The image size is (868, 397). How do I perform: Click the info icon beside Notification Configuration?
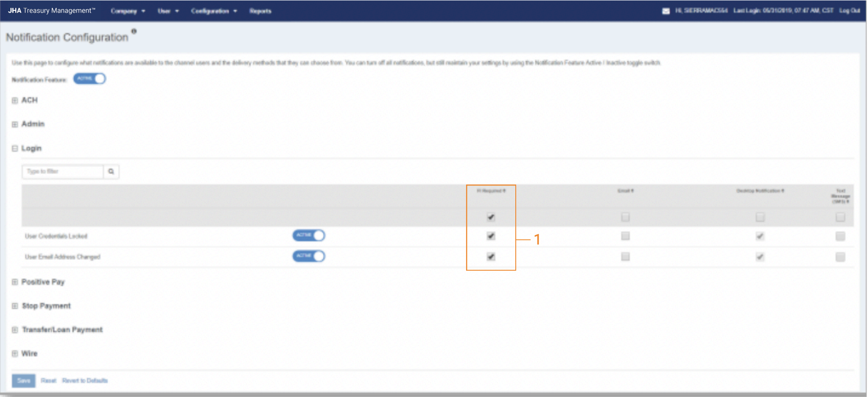134,31
